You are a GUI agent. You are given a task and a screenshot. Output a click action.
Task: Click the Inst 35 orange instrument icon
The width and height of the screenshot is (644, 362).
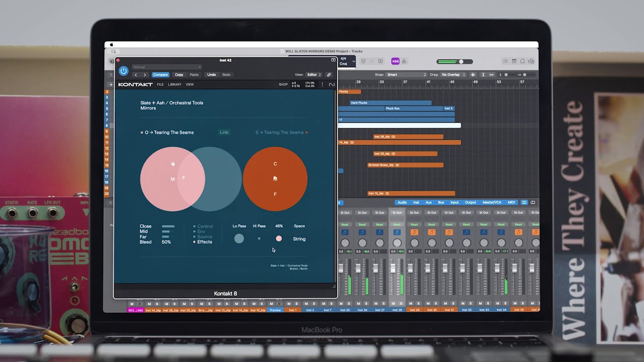tap(518, 232)
